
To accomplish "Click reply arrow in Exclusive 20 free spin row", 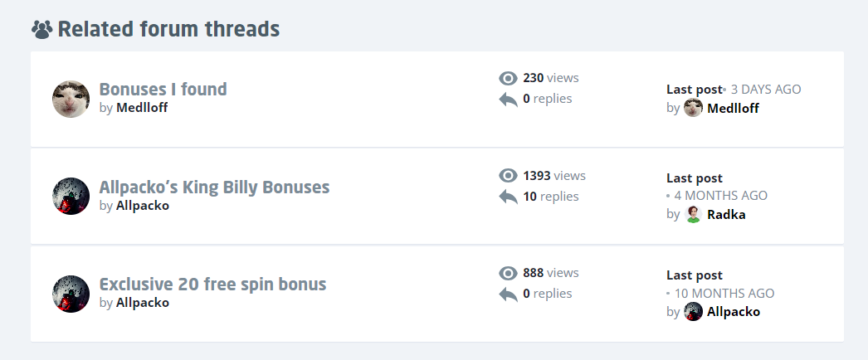I will point(508,294).
